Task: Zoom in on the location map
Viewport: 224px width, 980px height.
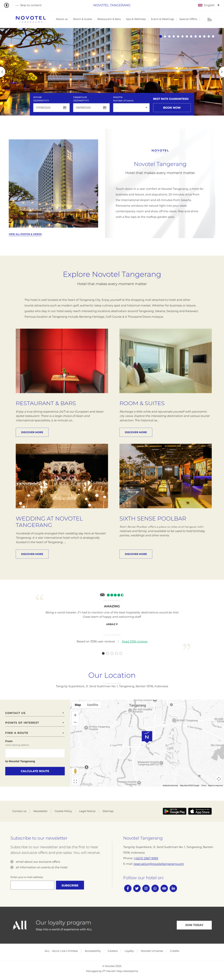Action: pos(75,715)
